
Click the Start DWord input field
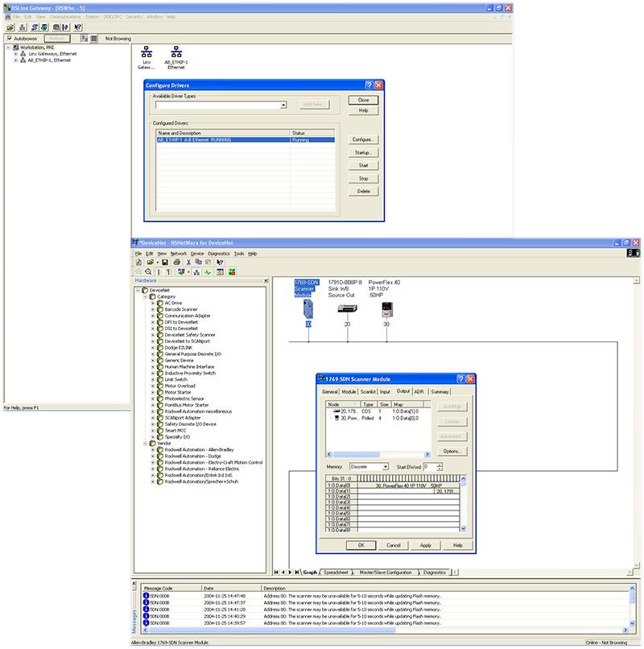pyautogui.click(x=427, y=466)
